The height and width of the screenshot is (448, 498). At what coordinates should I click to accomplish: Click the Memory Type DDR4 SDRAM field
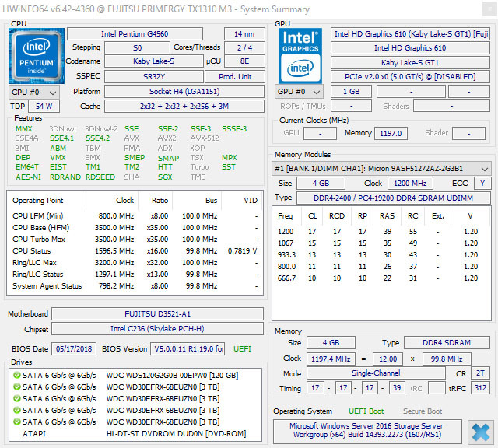pyautogui.click(x=447, y=343)
